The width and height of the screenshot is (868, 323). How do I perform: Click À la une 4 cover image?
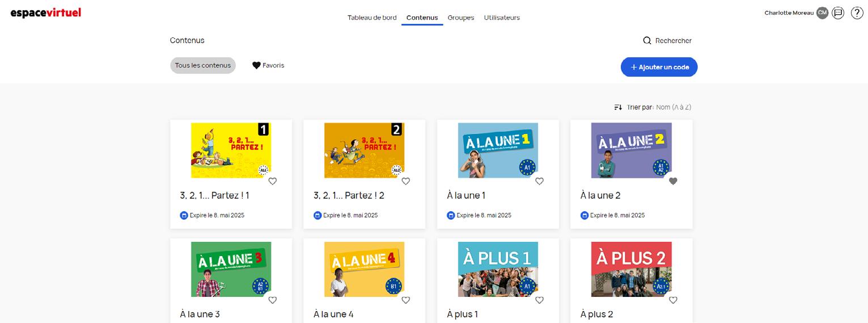coord(365,270)
